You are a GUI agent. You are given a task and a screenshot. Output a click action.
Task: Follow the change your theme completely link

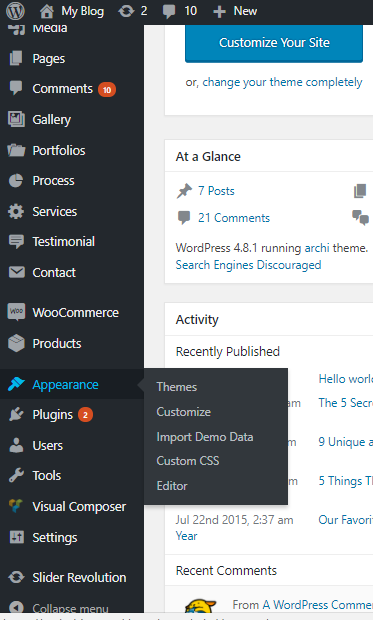tap(282, 82)
